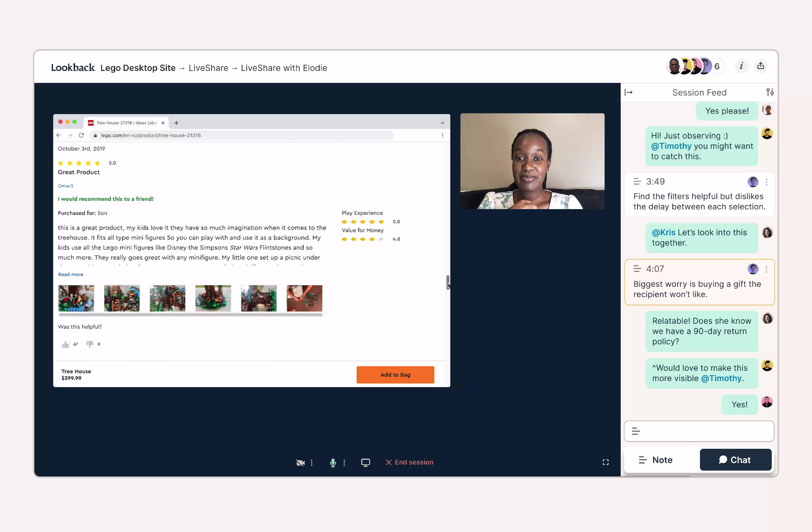Click avatar beside 'Relatable!' message
This screenshot has width=812, height=532.
pyautogui.click(x=767, y=318)
